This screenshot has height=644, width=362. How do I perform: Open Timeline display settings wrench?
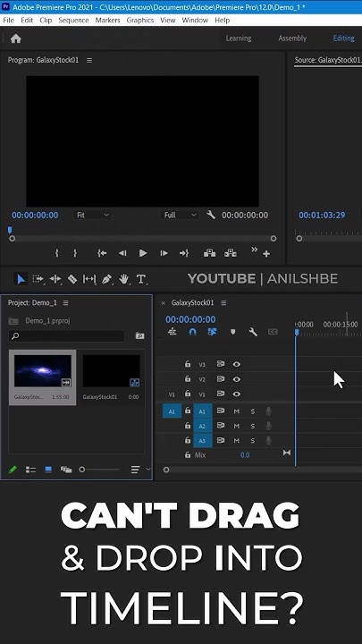point(253,332)
